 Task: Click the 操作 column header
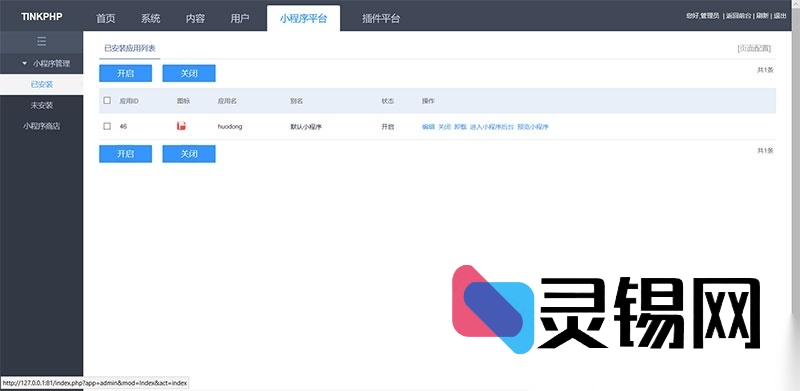click(x=428, y=101)
